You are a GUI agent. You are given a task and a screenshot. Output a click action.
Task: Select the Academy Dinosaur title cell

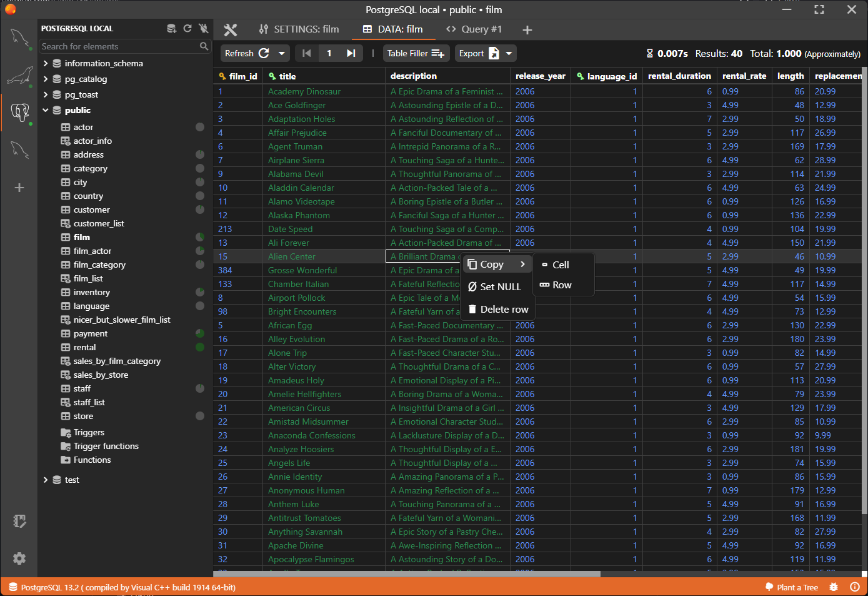tap(324, 91)
